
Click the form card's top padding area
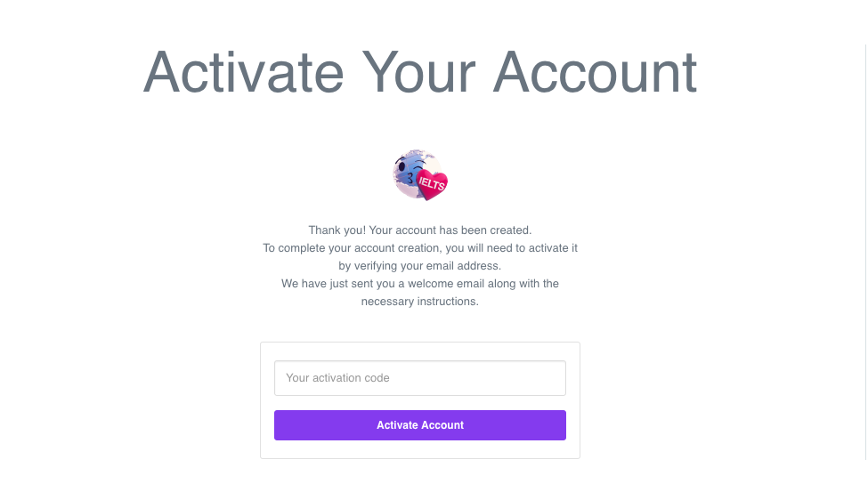pyautogui.click(x=420, y=351)
